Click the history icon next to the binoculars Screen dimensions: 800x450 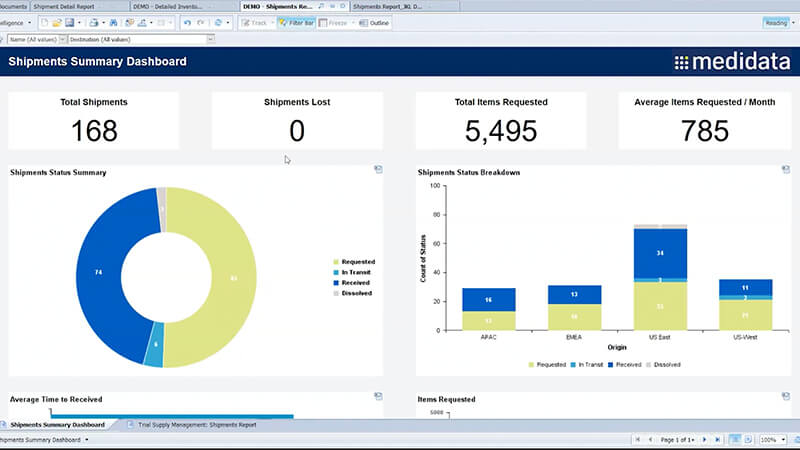(x=130, y=23)
